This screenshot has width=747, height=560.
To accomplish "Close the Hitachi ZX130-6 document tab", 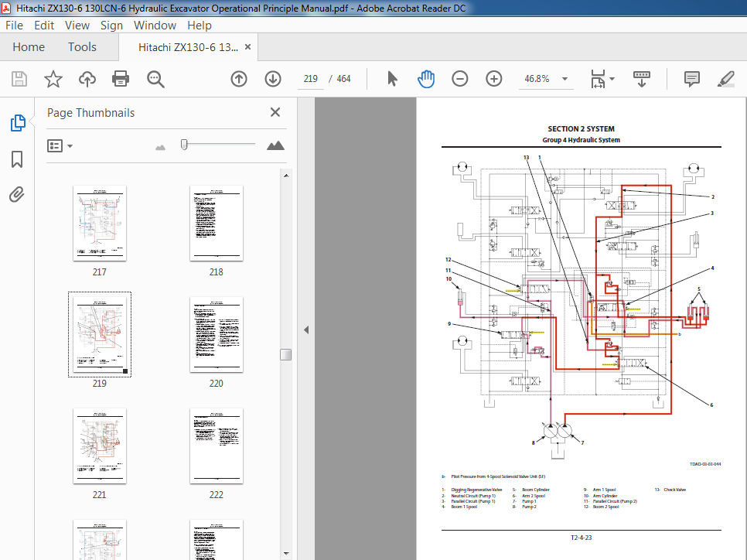I will pyautogui.click(x=247, y=46).
